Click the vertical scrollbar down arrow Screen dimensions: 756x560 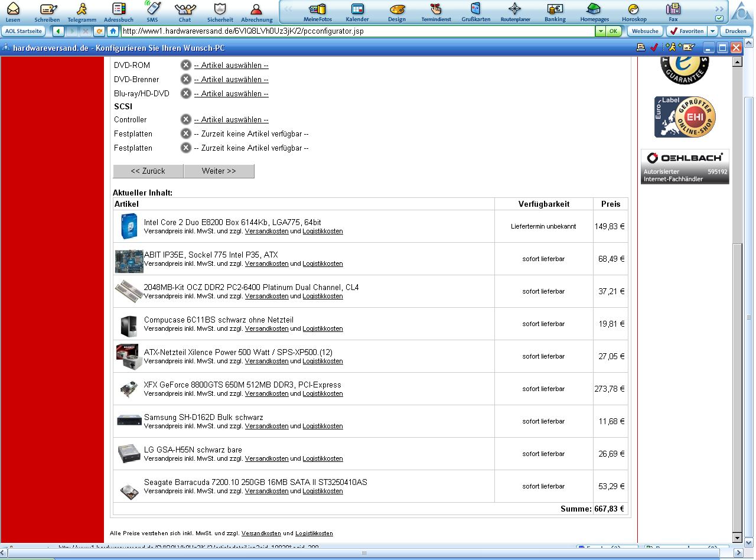coord(737,538)
